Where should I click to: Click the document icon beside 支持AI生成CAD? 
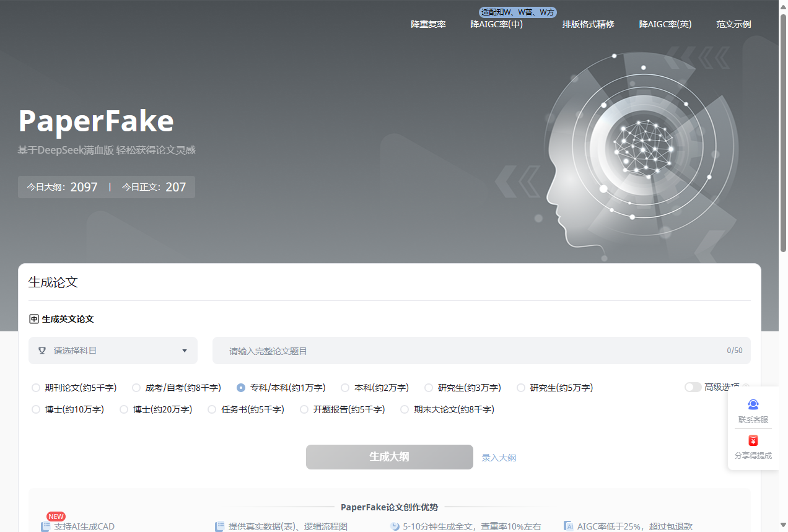click(45, 526)
